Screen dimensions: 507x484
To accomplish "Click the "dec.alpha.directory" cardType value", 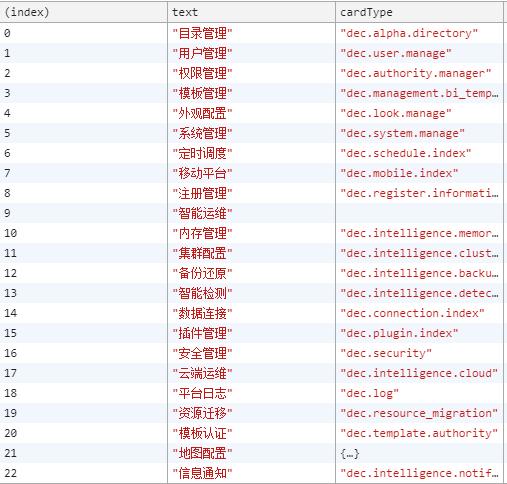I will pyautogui.click(x=409, y=33).
